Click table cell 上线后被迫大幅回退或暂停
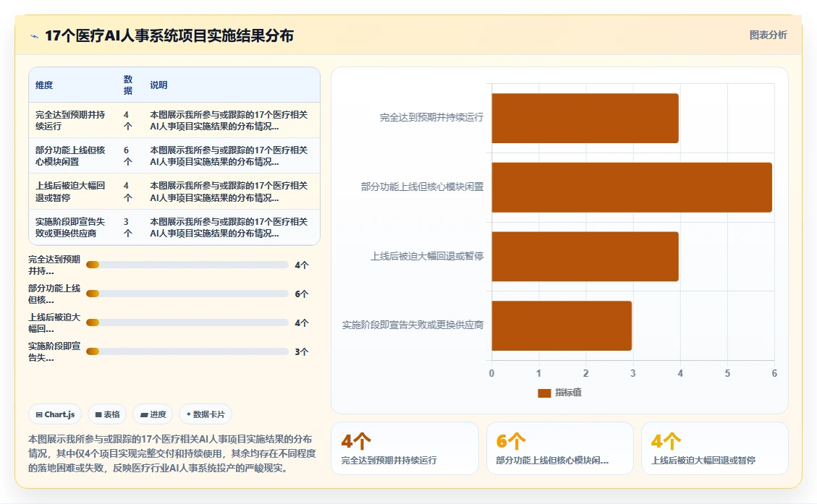The image size is (817, 504). tap(73, 192)
